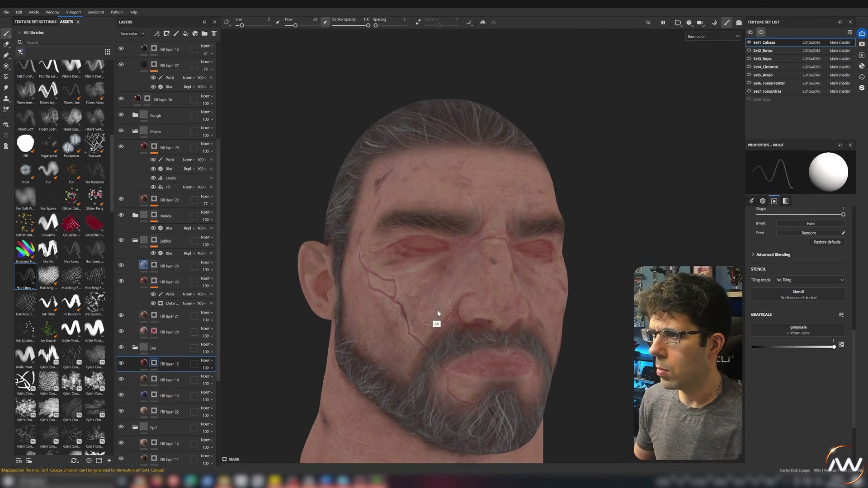The image size is (868, 488).
Task: Switch to Texture Set Settings tab
Action: point(35,22)
